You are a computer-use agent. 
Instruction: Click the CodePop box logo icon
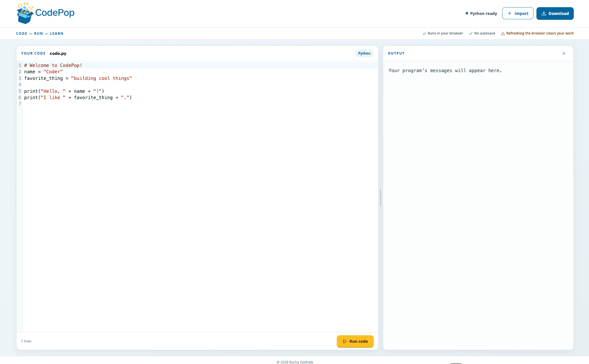coord(25,13)
